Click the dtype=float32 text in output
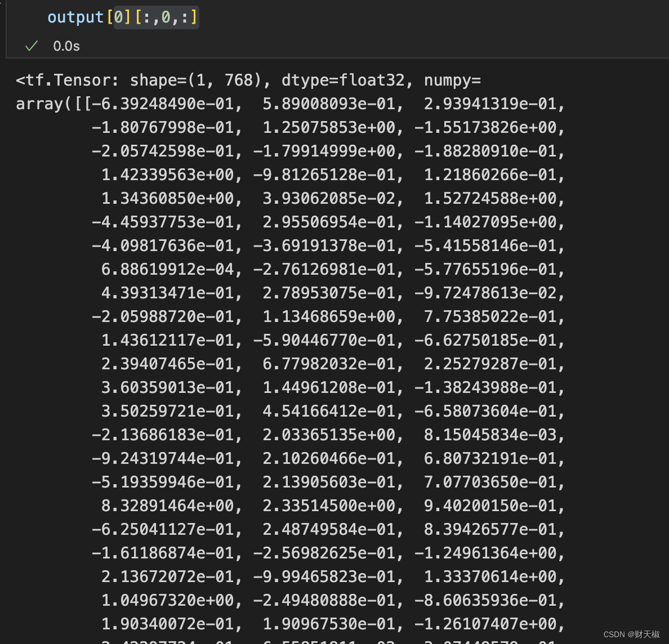Screen dimensions: 669x644 [x=343, y=80]
